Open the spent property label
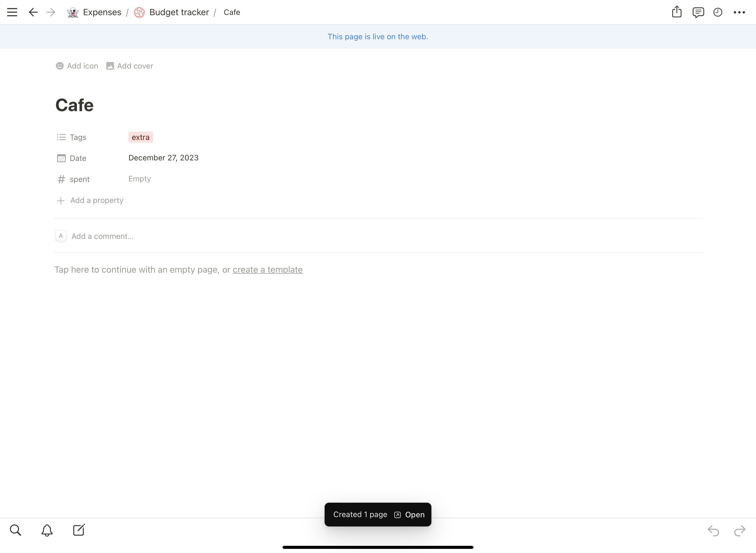The width and height of the screenshot is (756, 553). (80, 179)
